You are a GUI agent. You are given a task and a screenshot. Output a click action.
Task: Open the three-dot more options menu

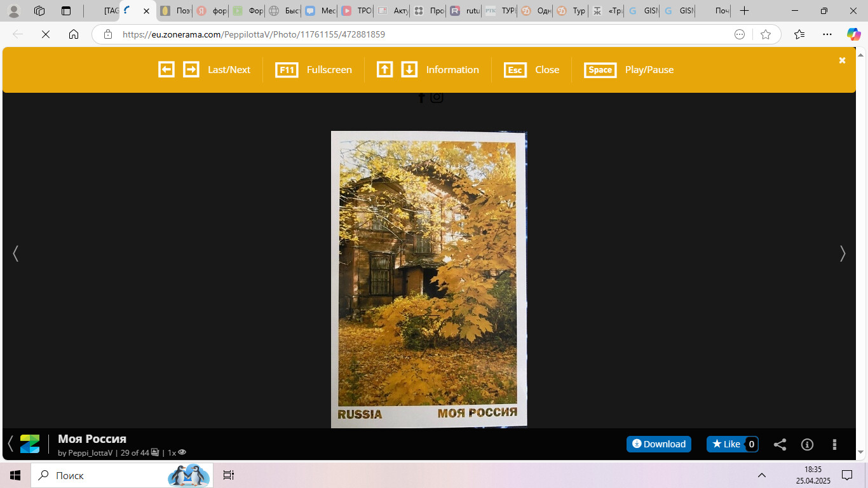pos(834,444)
